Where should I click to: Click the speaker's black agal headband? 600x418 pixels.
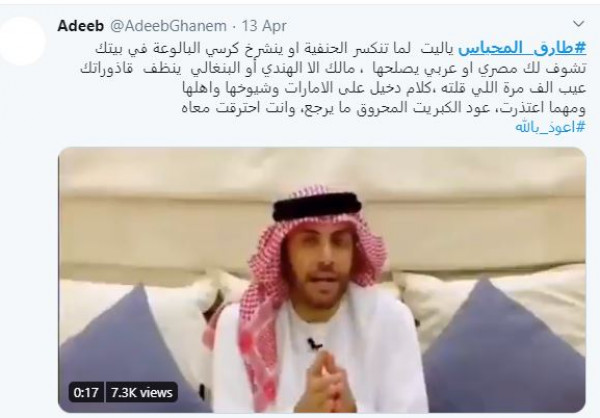click(x=317, y=207)
